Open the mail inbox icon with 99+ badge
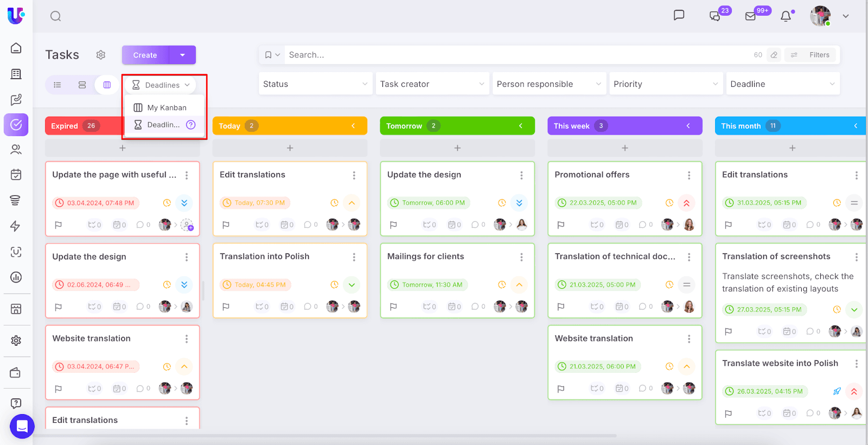The image size is (868, 445). [x=751, y=16]
